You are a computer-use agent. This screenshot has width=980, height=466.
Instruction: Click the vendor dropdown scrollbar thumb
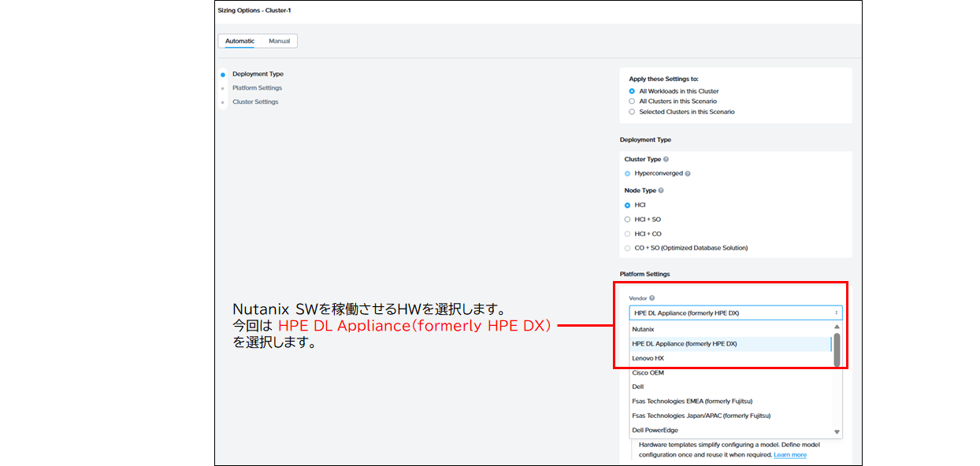(x=837, y=349)
